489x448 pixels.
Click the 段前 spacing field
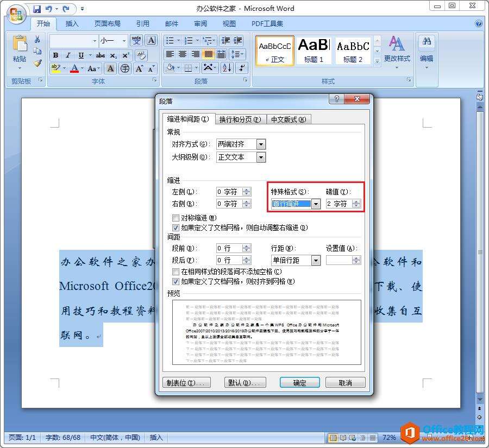coord(234,248)
